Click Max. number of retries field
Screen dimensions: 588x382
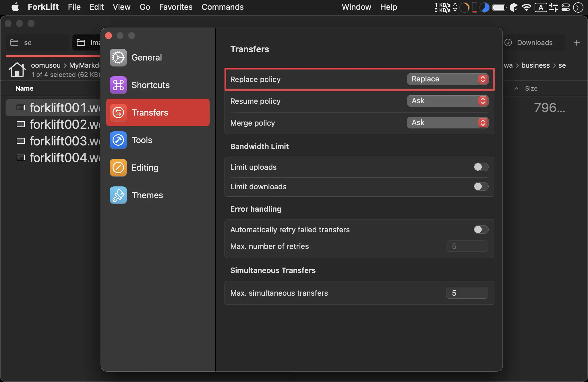click(467, 246)
